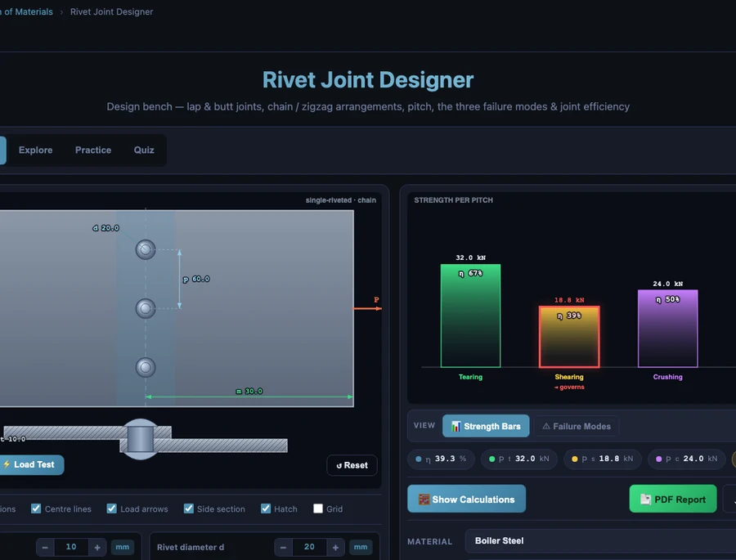Click the rivet diameter value field showing 20
The height and width of the screenshot is (560, 736).
coord(309,547)
